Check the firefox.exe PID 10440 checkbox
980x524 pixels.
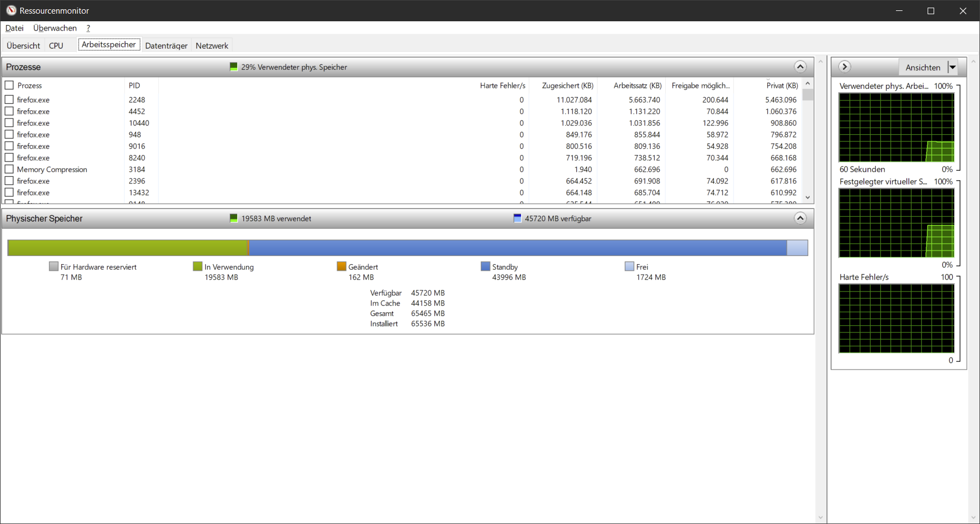tap(9, 123)
